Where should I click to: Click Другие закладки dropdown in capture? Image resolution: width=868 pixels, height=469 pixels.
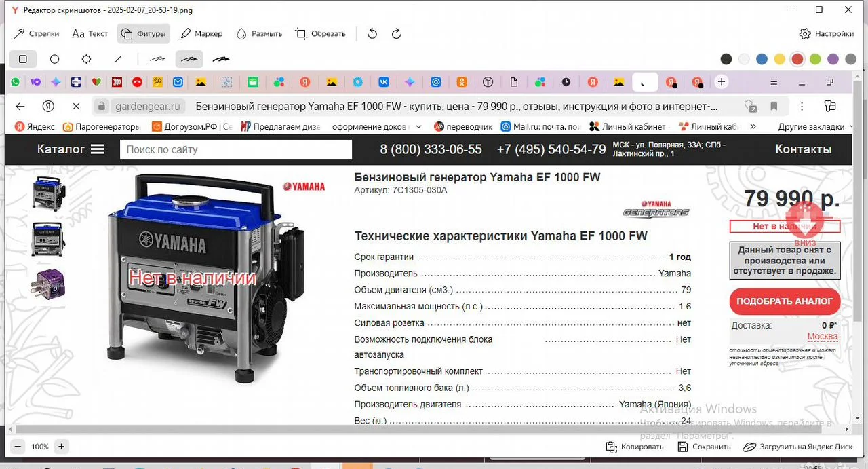click(x=816, y=126)
